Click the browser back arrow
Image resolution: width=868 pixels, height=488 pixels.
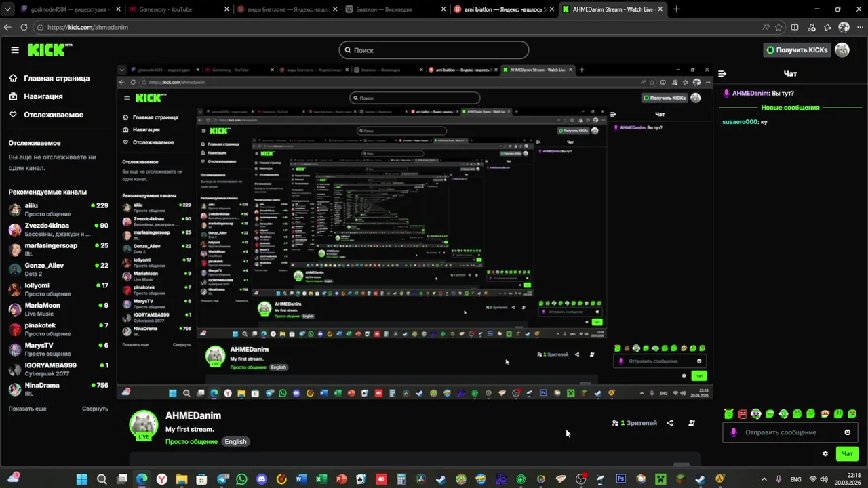(x=7, y=27)
